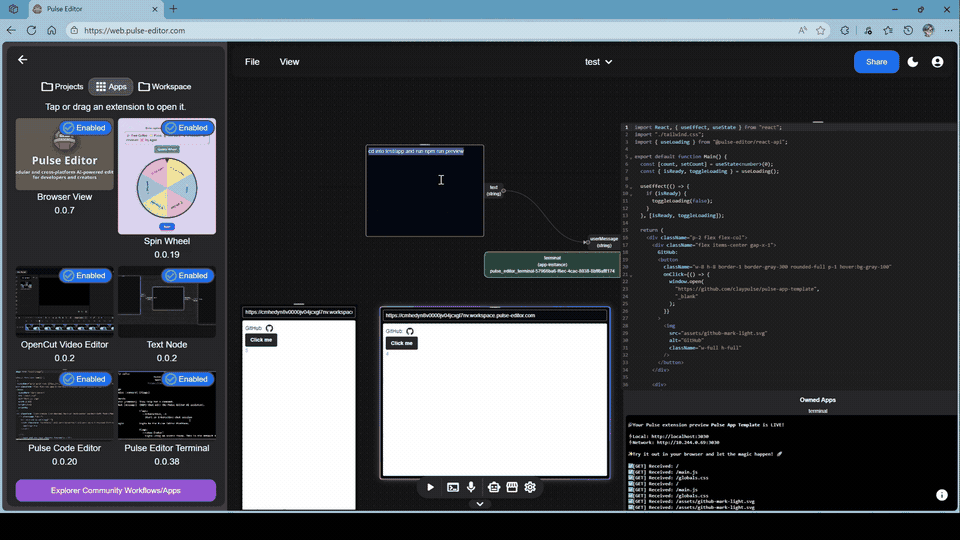Viewport: 960px width, 540px height.
Task: Run the workflow with the play button
Action: pos(430,487)
